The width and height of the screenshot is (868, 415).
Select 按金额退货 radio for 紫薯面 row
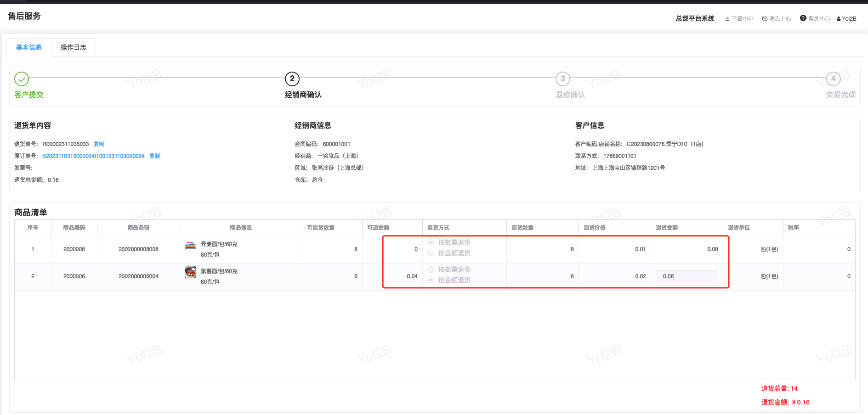(431, 280)
